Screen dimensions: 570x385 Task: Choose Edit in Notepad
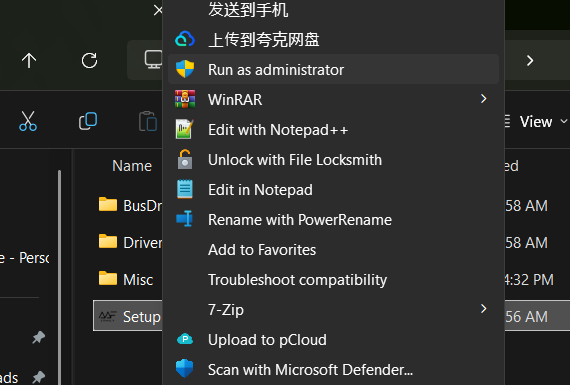(333, 189)
